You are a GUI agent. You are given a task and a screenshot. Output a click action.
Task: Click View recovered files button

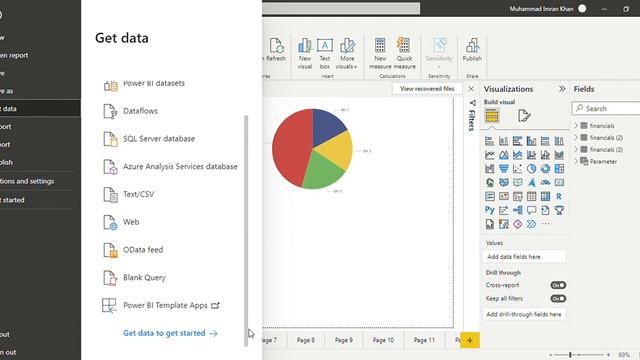(x=427, y=89)
